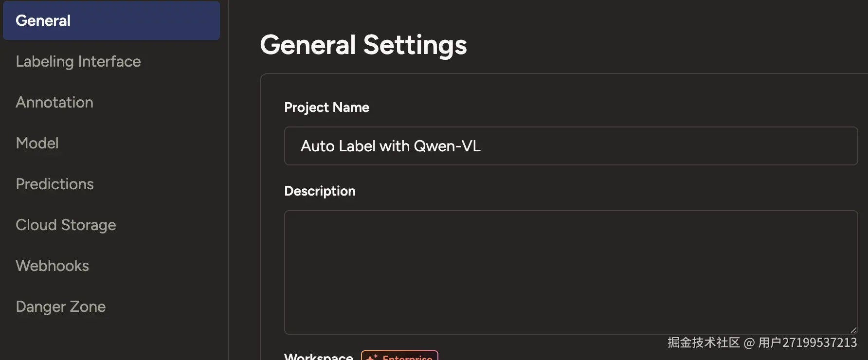This screenshot has width=868, height=360.
Task: Select the General settings tab
Action: tap(111, 20)
